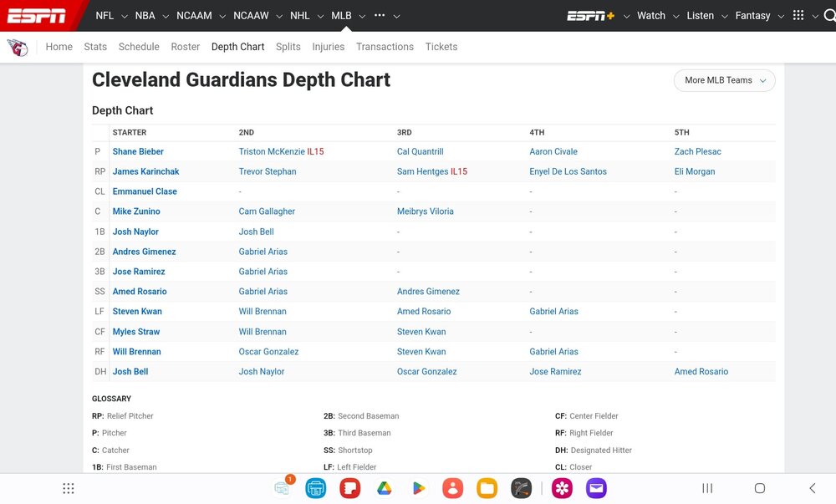Open the pink Gallery flower app

point(562,489)
